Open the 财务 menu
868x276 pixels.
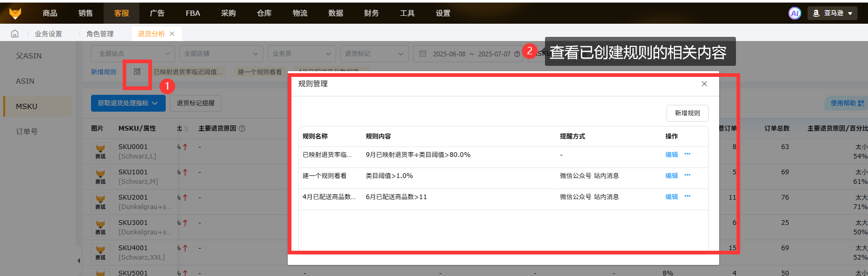pyautogui.click(x=372, y=13)
